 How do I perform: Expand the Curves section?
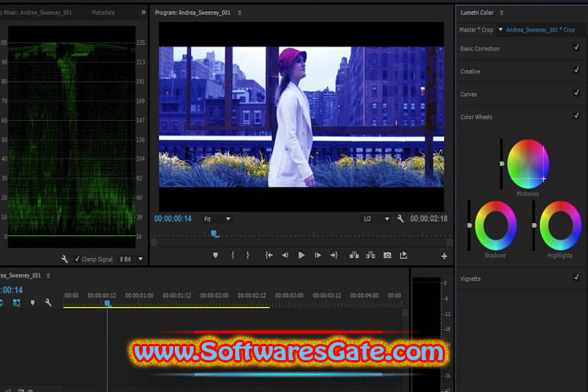469,95
